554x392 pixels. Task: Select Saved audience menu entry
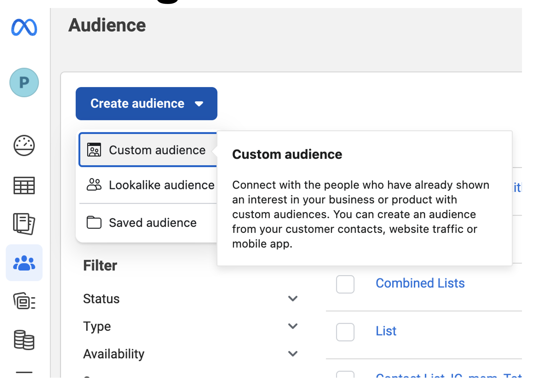[x=153, y=223]
